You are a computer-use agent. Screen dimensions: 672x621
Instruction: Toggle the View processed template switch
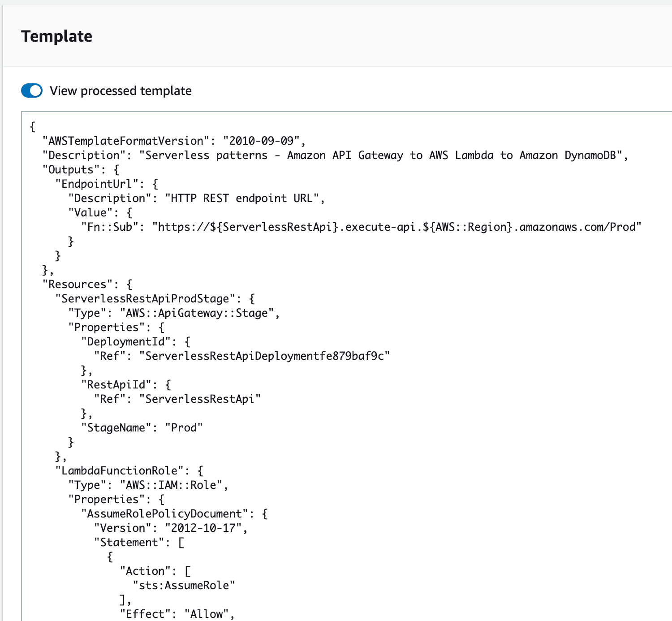tap(32, 91)
